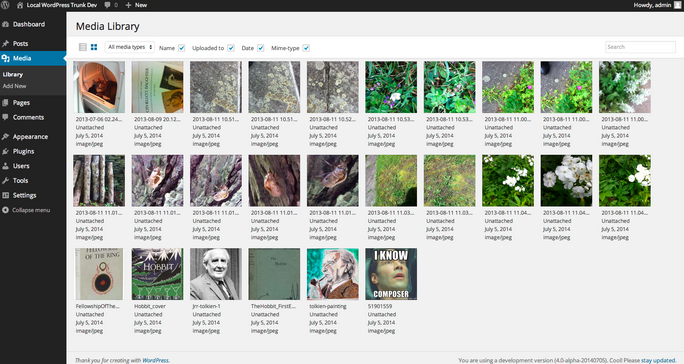Click the admin avatar icon

coord(677,5)
